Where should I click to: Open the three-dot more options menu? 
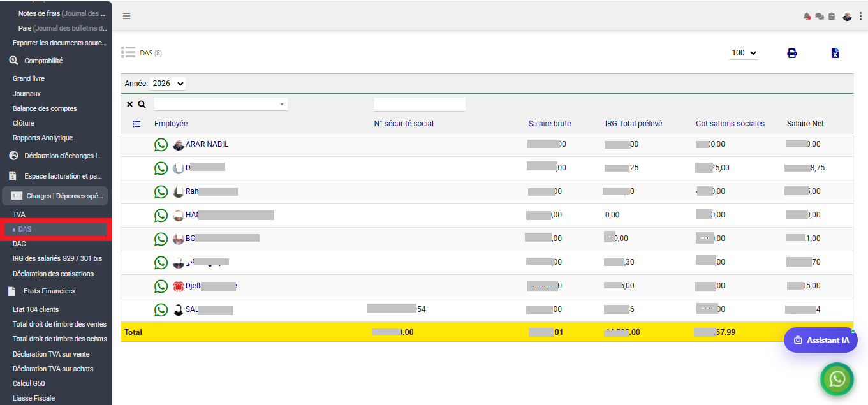click(860, 17)
